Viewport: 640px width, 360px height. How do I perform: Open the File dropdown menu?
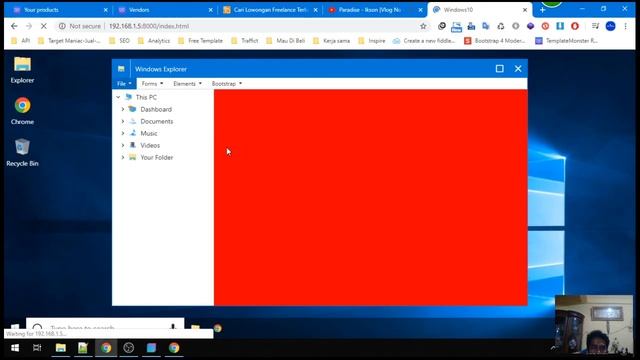tap(124, 83)
